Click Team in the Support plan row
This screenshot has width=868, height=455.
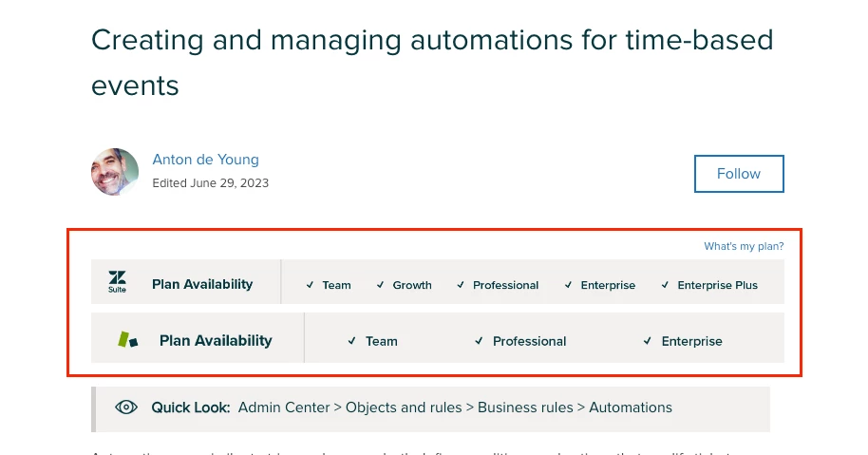[x=382, y=342]
